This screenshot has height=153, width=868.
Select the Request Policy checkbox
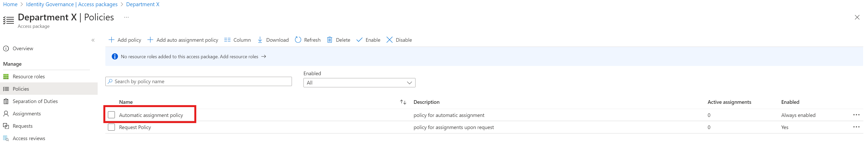click(112, 127)
